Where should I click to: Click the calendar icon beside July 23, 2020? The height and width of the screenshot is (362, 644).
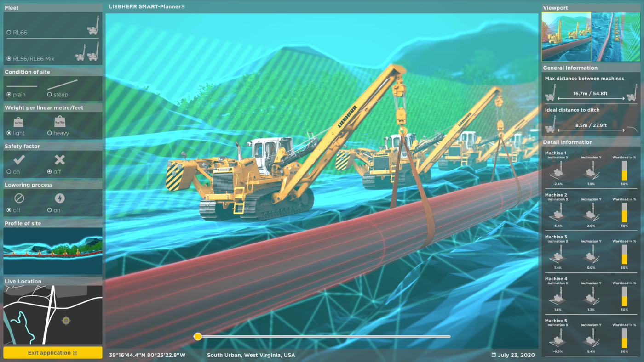point(494,355)
